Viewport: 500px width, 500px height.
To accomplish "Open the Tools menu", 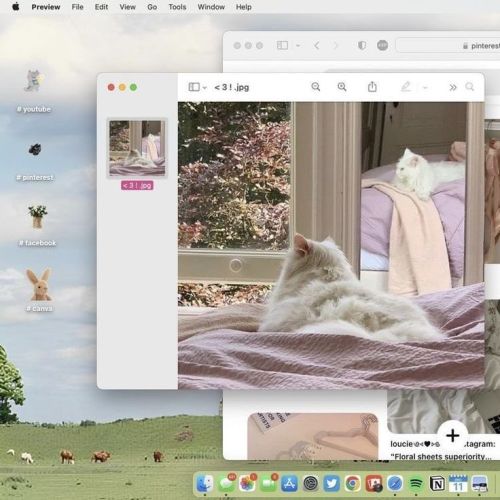I will pyautogui.click(x=177, y=7).
